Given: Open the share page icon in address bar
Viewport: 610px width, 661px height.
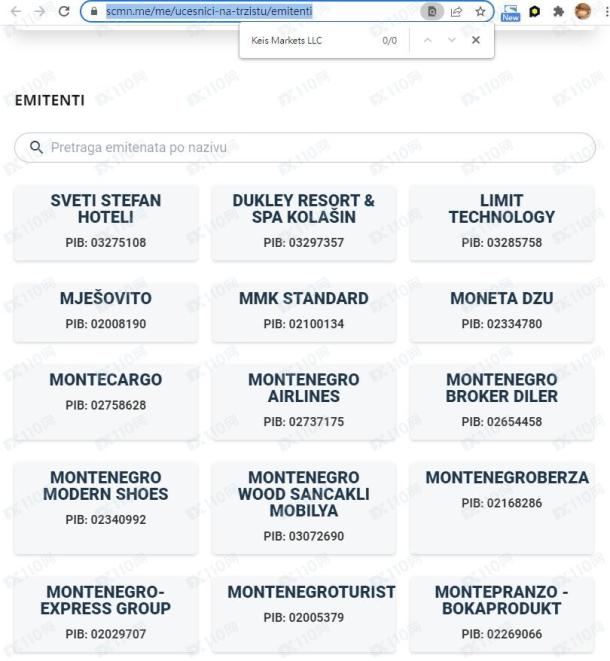Looking at the screenshot, I should [x=457, y=11].
